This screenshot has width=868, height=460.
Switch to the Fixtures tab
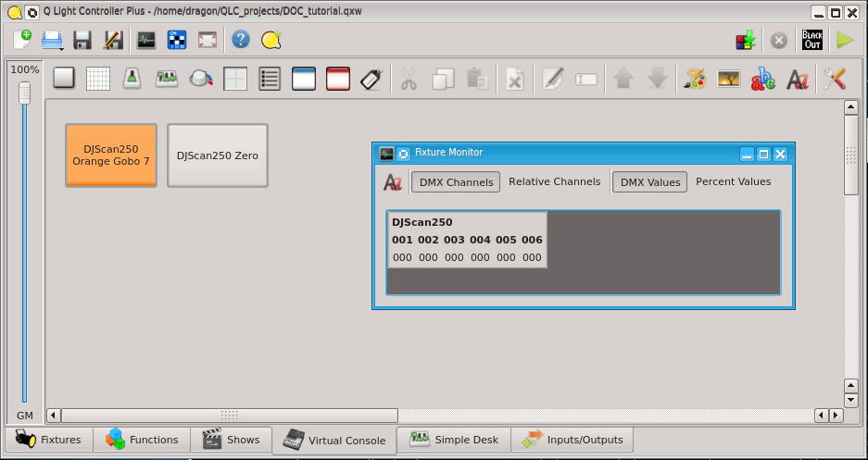(49, 440)
